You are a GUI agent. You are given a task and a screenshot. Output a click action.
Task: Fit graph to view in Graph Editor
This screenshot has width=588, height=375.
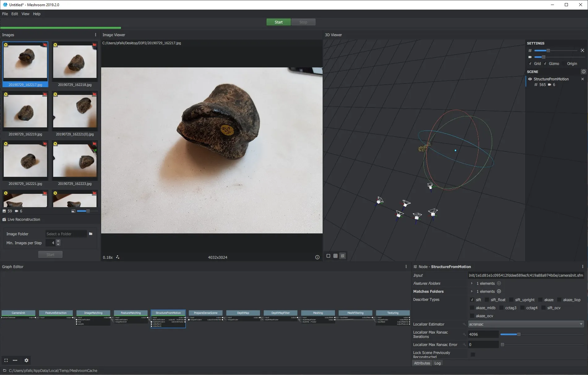coord(6,360)
